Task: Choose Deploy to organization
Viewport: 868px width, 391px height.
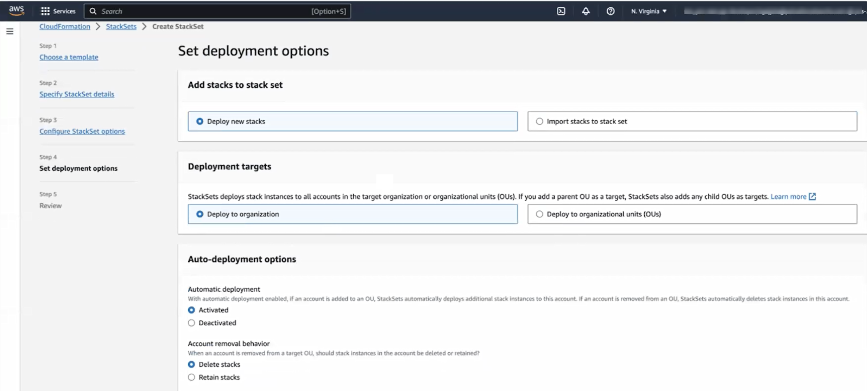Action: click(352, 214)
